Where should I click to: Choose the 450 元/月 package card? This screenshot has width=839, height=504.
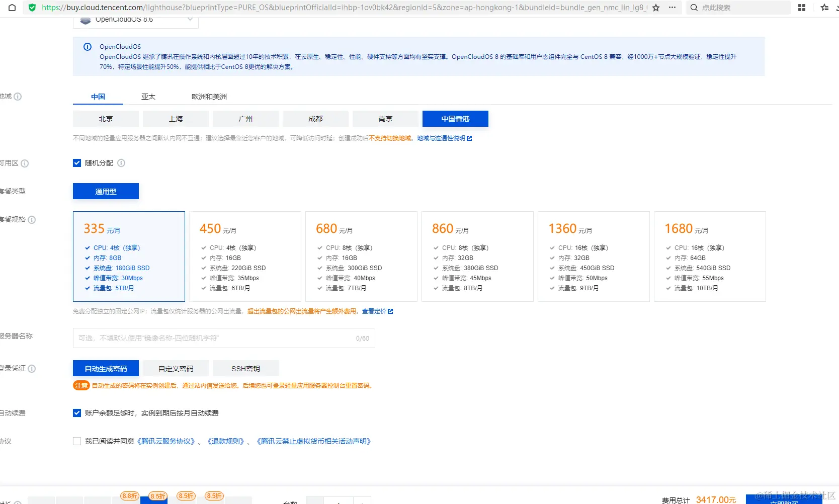245,257
